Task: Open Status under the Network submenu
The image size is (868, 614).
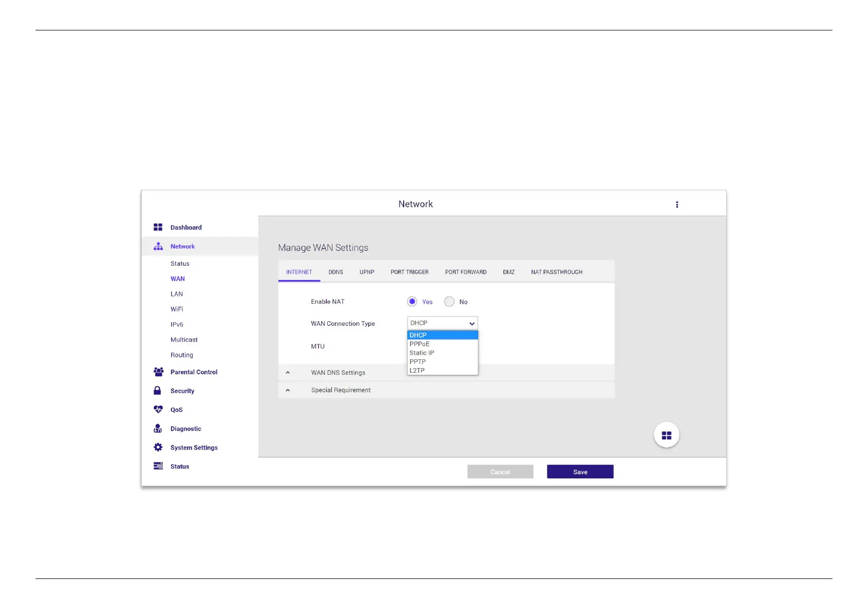Action: coord(180,263)
